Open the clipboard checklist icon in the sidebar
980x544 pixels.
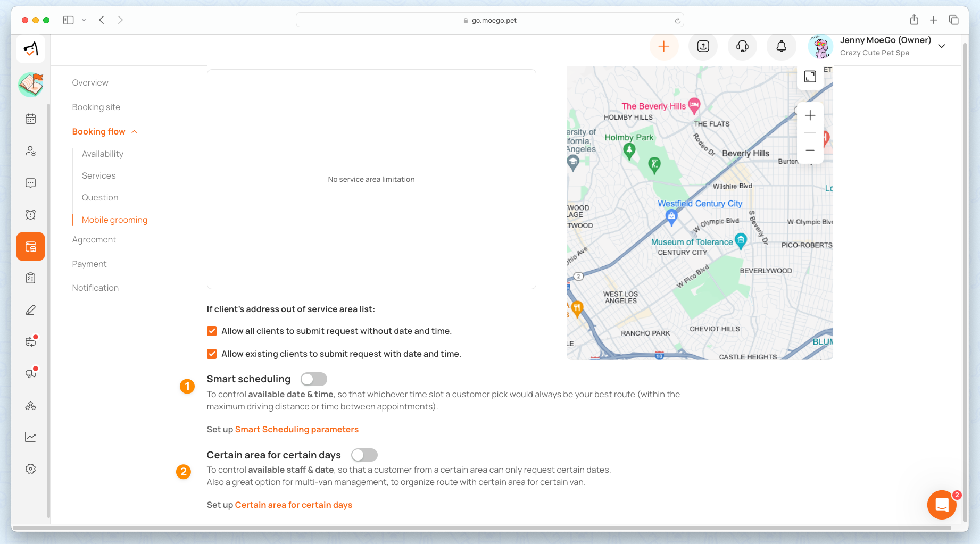coord(31,278)
